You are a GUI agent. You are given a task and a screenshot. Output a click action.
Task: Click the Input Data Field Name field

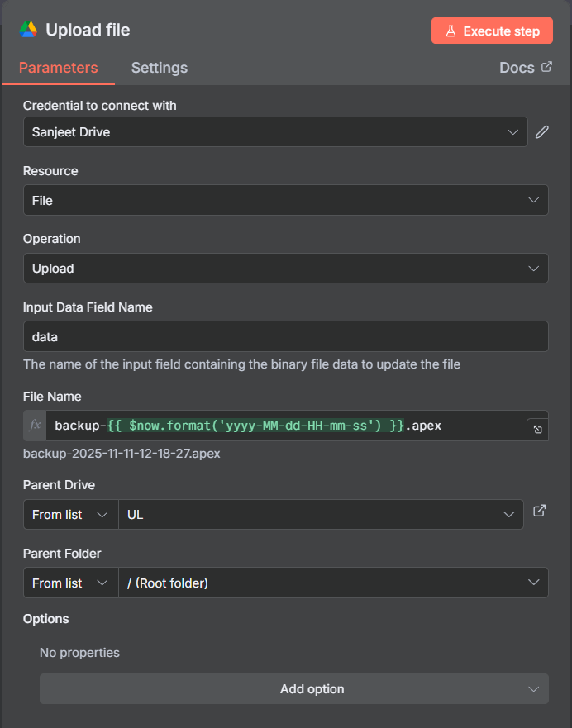285,337
